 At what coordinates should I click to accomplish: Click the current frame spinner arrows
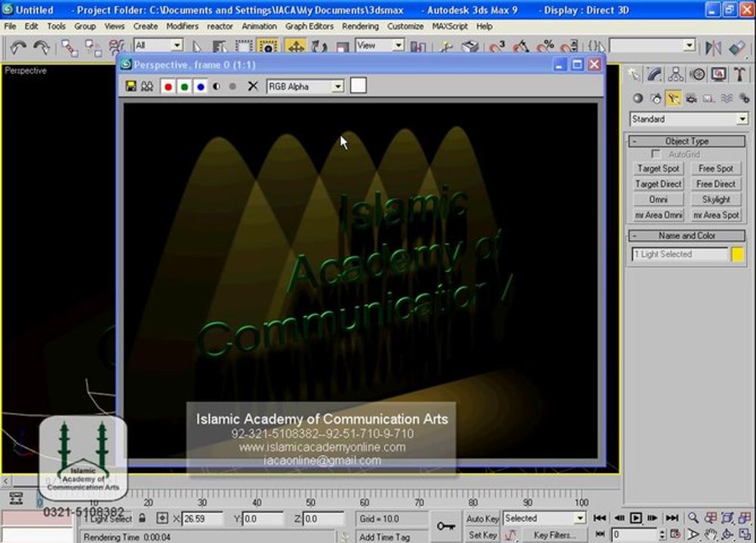pyautogui.click(x=662, y=535)
